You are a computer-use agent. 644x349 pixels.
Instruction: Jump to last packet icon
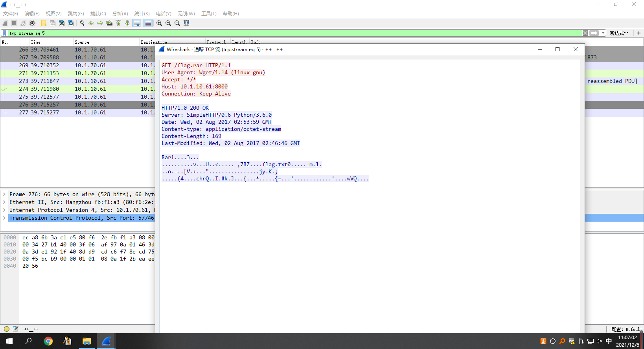pyautogui.click(x=127, y=23)
